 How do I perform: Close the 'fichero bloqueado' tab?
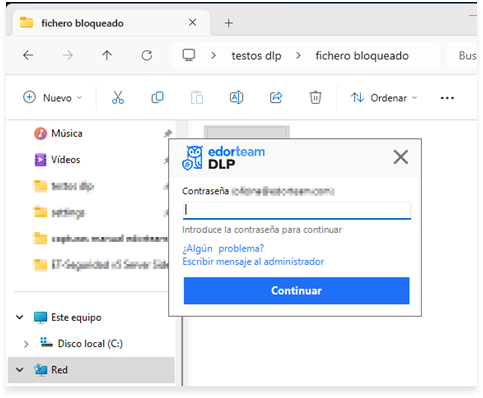(192, 23)
